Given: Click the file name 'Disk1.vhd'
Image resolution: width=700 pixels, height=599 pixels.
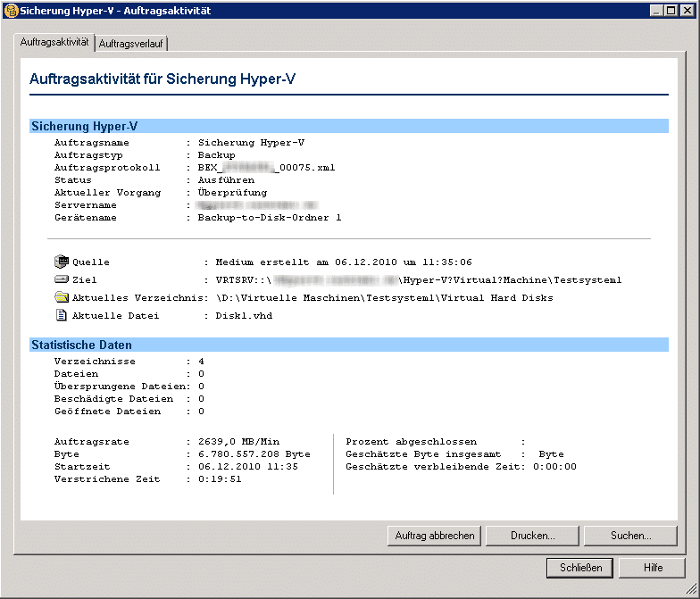Looking at the screenshot, I should (x=245, y=316).
